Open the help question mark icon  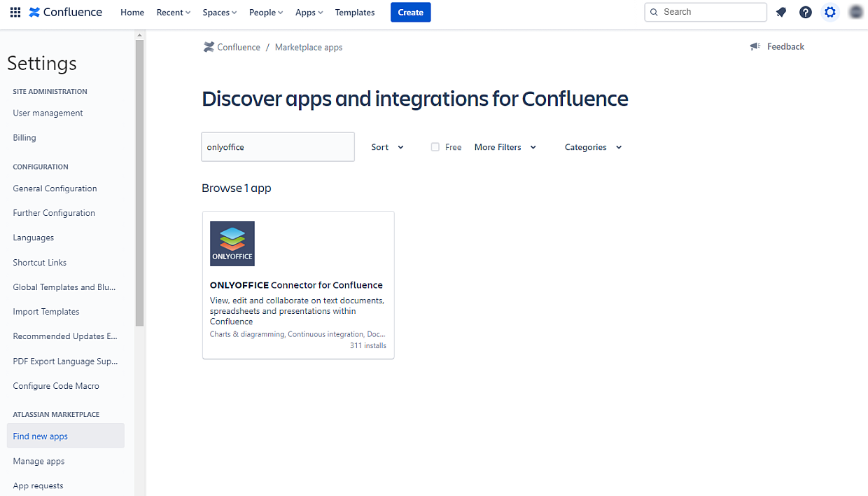click(805, 12)
